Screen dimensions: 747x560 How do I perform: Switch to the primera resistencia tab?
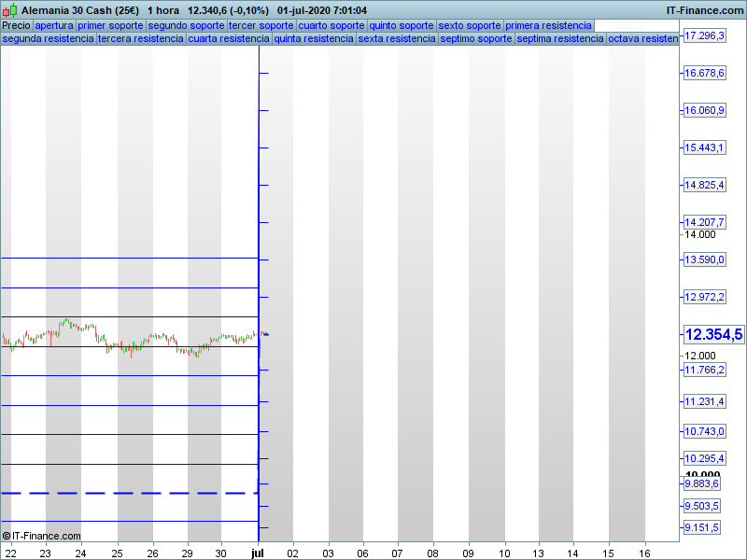point(548,25)
